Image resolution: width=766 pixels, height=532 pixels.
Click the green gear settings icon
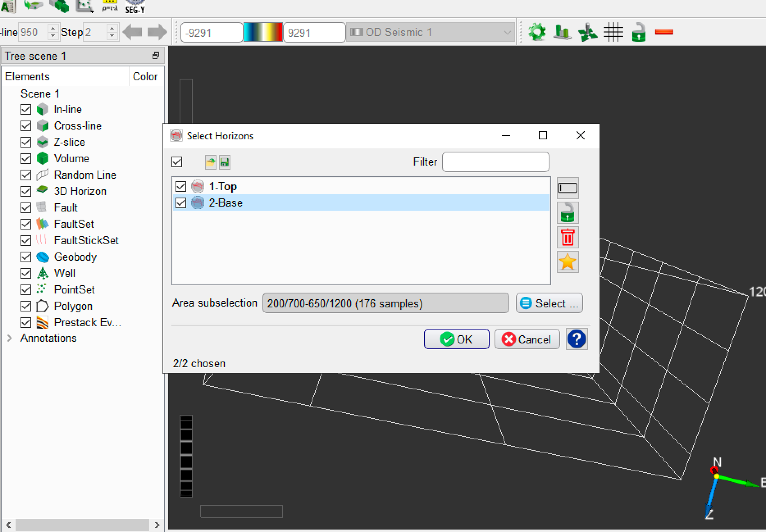point(537,32)
